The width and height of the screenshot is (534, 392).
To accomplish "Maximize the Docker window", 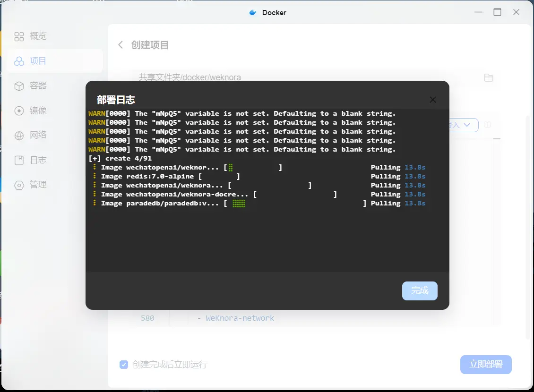I will pos(497,12).
